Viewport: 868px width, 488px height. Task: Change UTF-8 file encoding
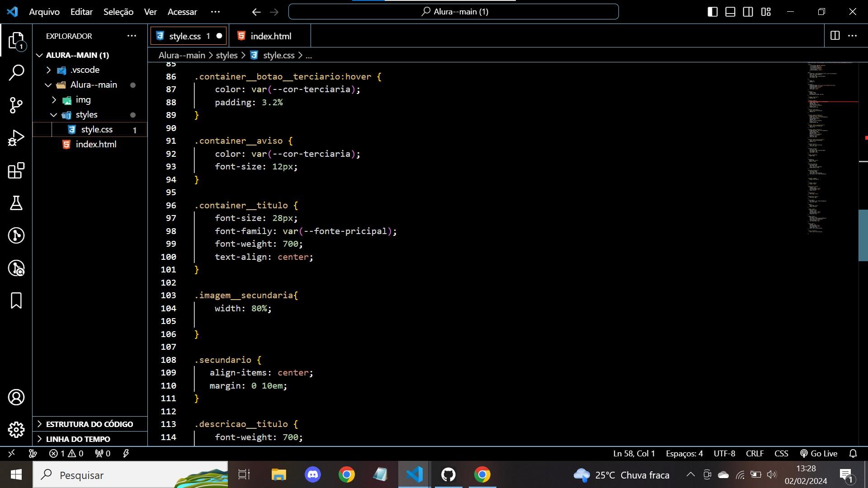[724, 453]
